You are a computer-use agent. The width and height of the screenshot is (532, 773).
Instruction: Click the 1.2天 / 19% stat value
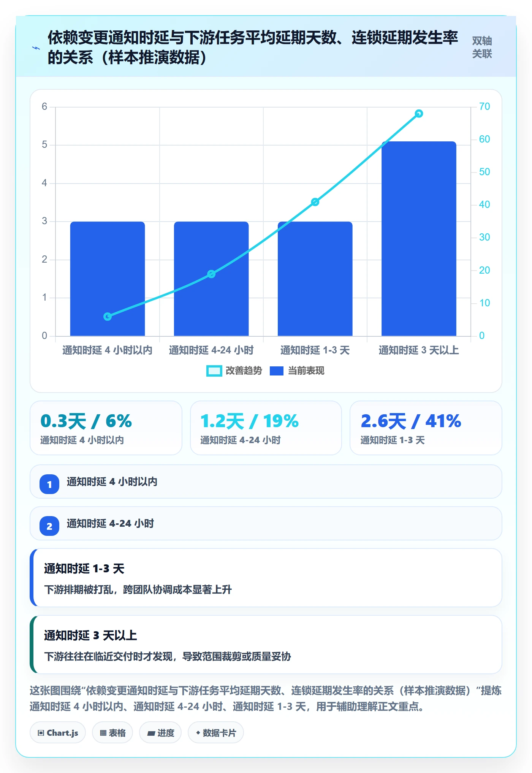(250, 421)
